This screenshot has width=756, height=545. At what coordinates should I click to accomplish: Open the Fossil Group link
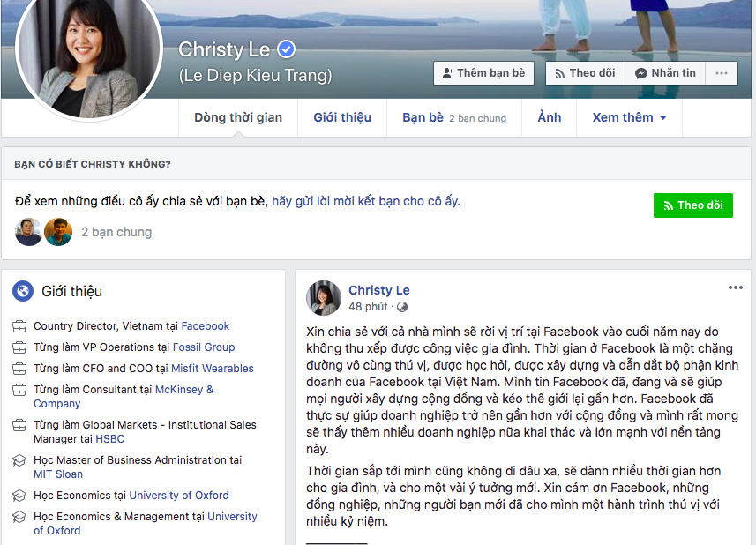[x=204, y=347]
